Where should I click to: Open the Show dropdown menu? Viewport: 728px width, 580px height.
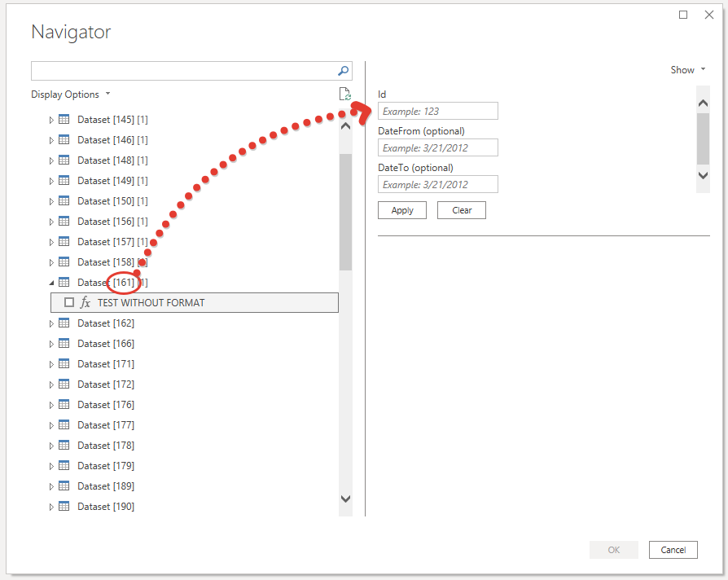[x=687, y=70]
